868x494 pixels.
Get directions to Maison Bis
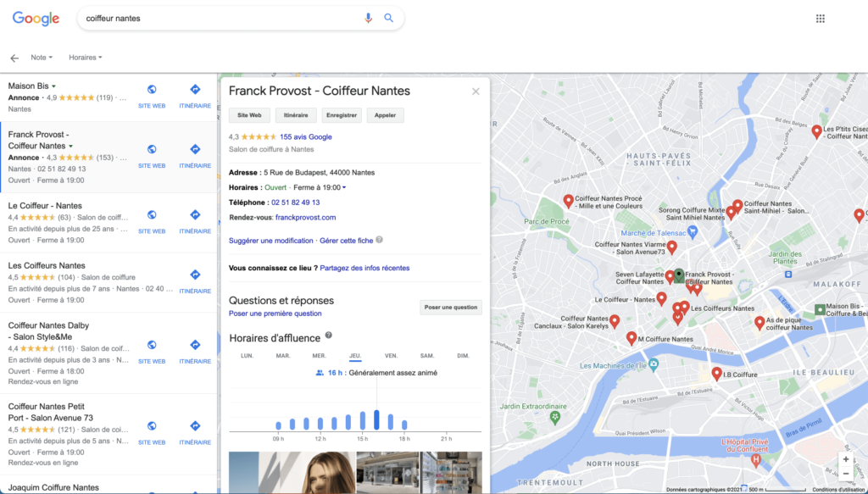[195, 90]
